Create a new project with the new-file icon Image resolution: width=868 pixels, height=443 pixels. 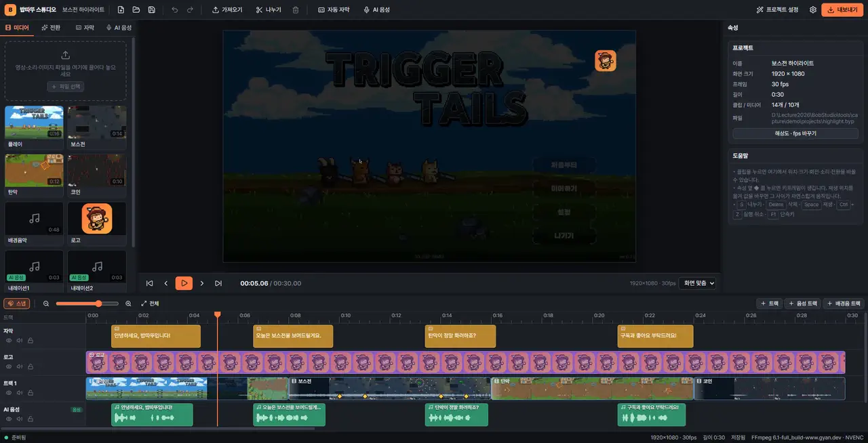coord(121,10)
